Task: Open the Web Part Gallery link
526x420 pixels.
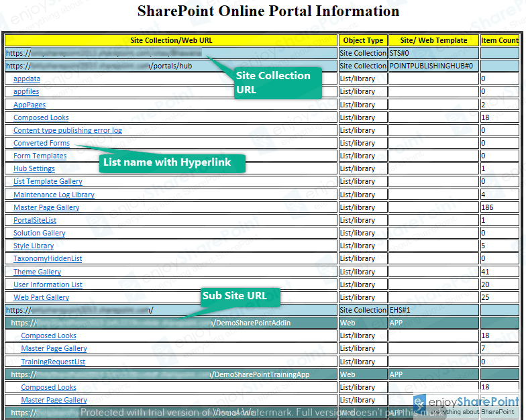Action: coord(42,297)
